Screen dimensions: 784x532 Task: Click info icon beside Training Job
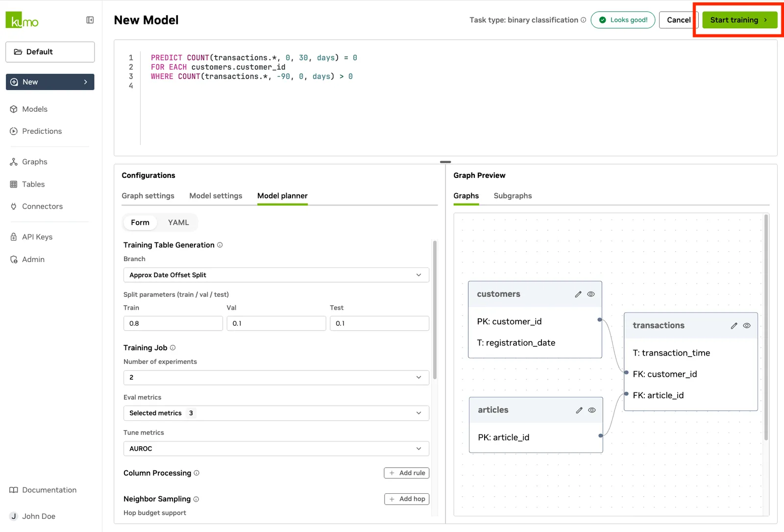172,348
